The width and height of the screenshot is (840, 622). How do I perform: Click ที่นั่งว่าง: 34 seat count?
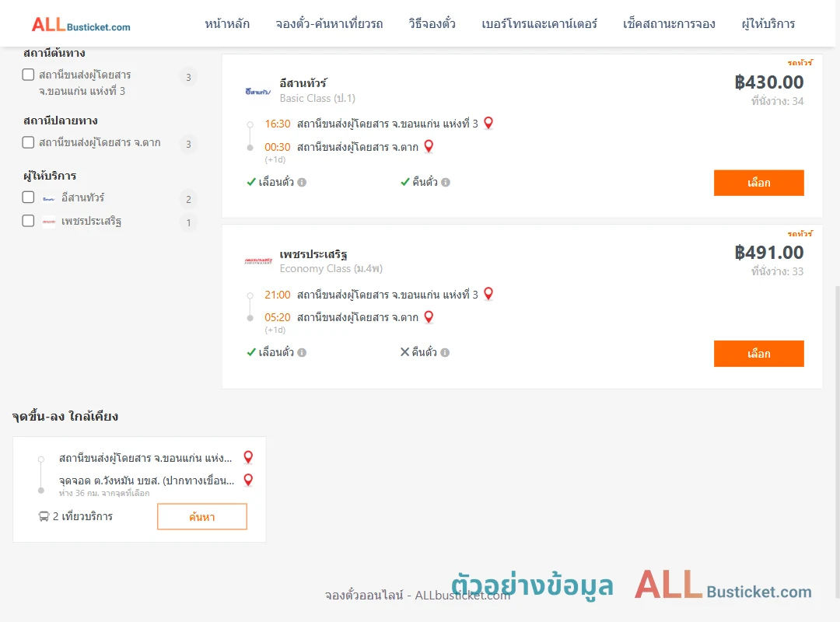(x=777, y=101)
